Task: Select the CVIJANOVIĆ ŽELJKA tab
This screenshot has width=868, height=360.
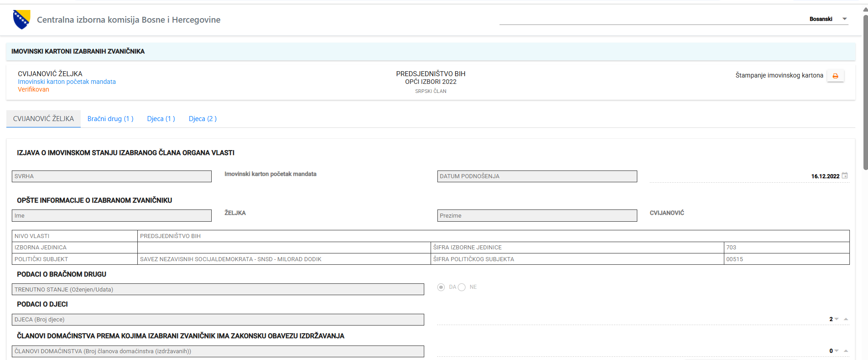Action: coord(44,119)
